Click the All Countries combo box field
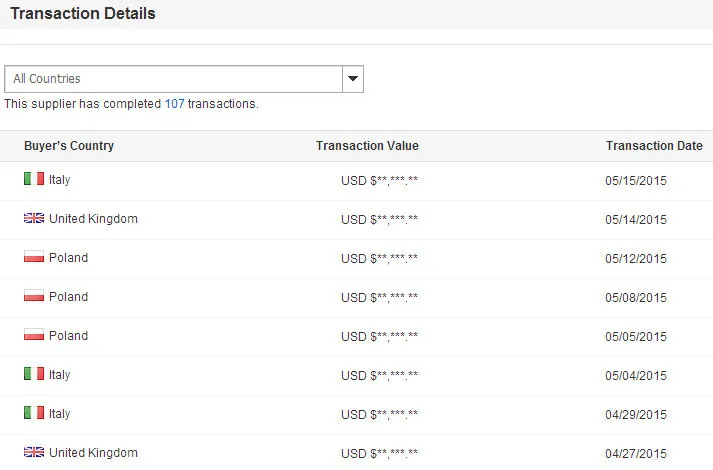 click(172, 79)
